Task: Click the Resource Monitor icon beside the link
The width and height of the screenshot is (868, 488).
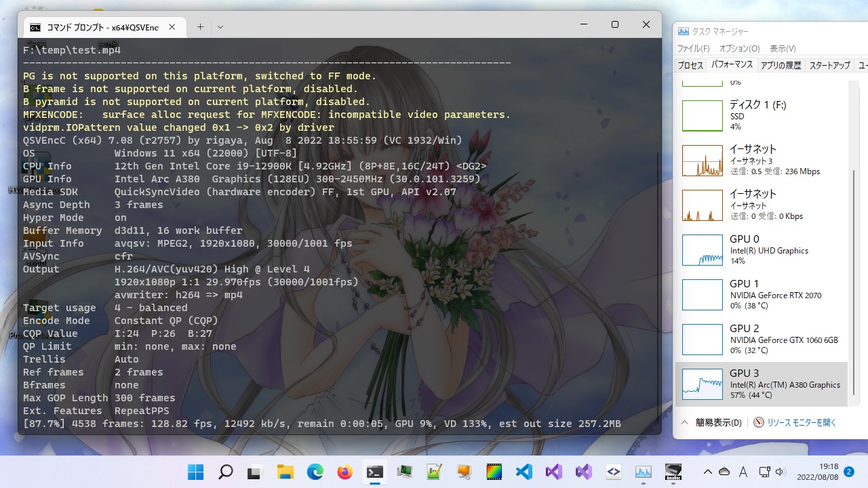Action: 759,422
